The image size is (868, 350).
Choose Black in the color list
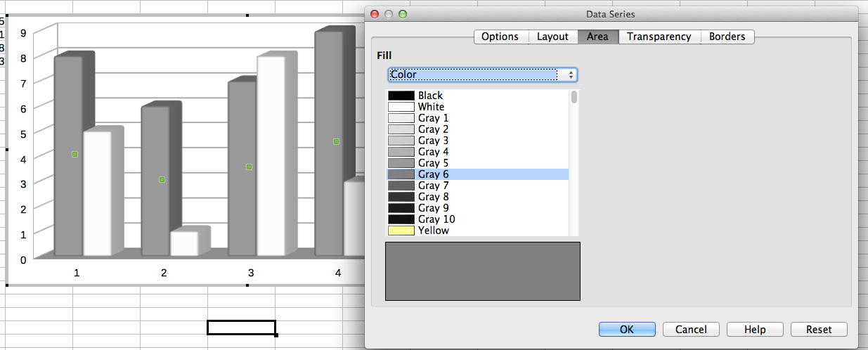[x=478, y=96]
